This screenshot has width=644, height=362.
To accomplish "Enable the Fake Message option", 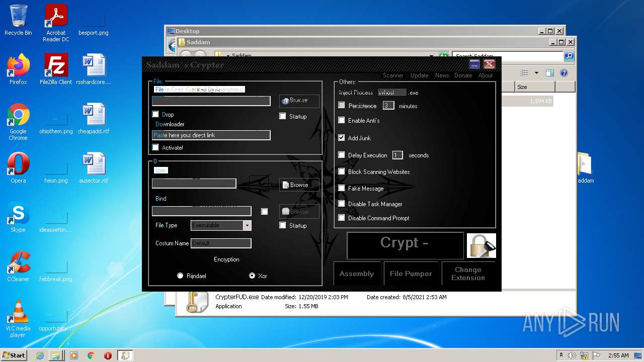I will [x=342, y=188].
